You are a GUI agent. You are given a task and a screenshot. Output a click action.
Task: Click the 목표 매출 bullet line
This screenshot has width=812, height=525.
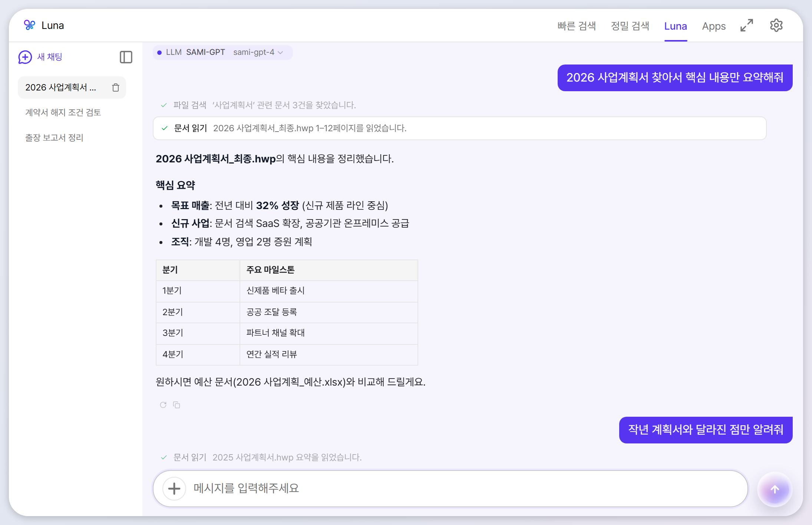click(x=279, y=205)
